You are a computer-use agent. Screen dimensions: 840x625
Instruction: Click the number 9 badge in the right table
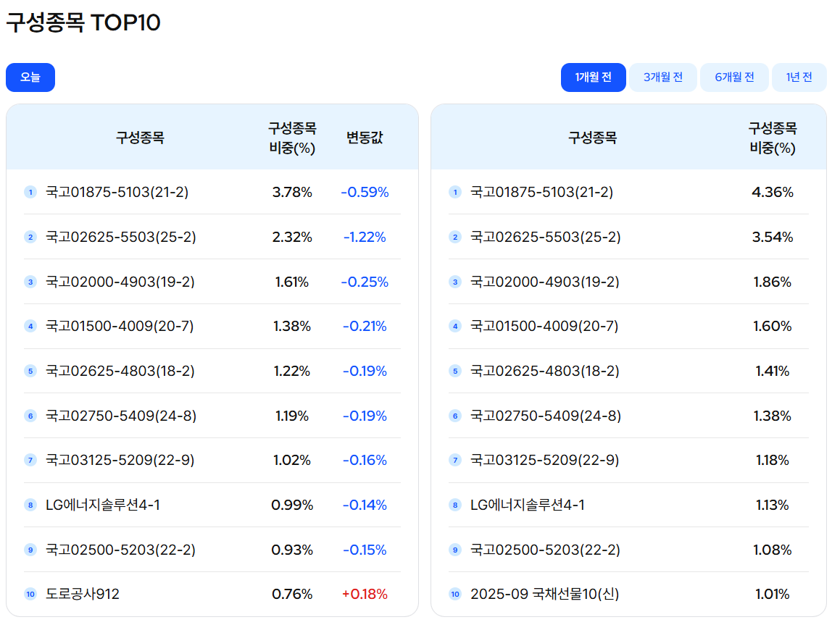[455, 549]
